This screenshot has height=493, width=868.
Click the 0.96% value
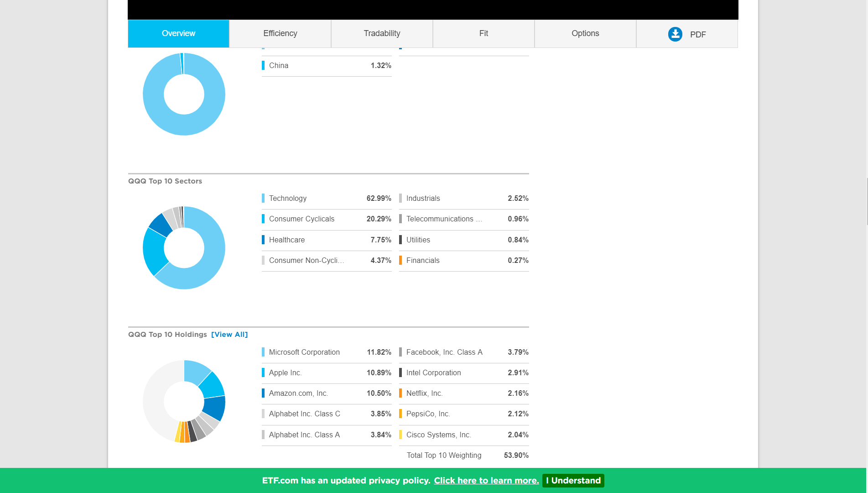coord(518,219)
